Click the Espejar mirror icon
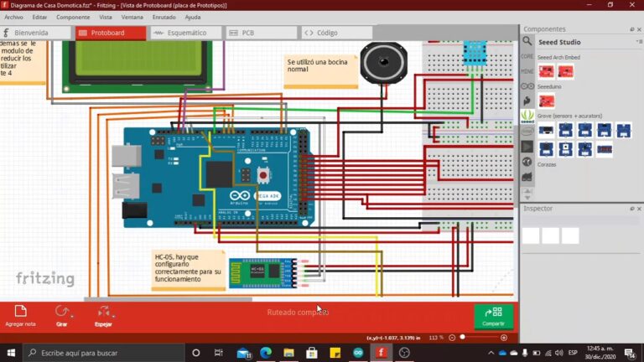 click(x=103, y=312)
